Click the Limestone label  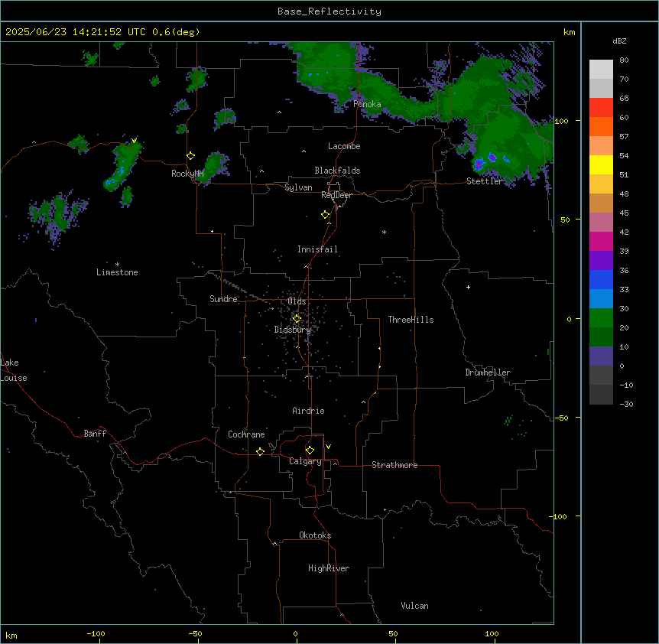pyautogui.click(x=117, y=272)
